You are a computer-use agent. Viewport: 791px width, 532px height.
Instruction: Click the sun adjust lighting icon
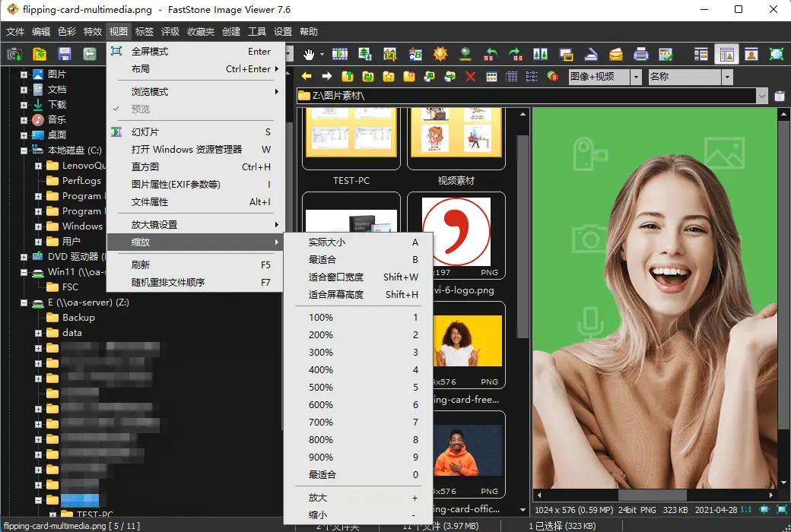pyautogui.click(x=440, y=54)
